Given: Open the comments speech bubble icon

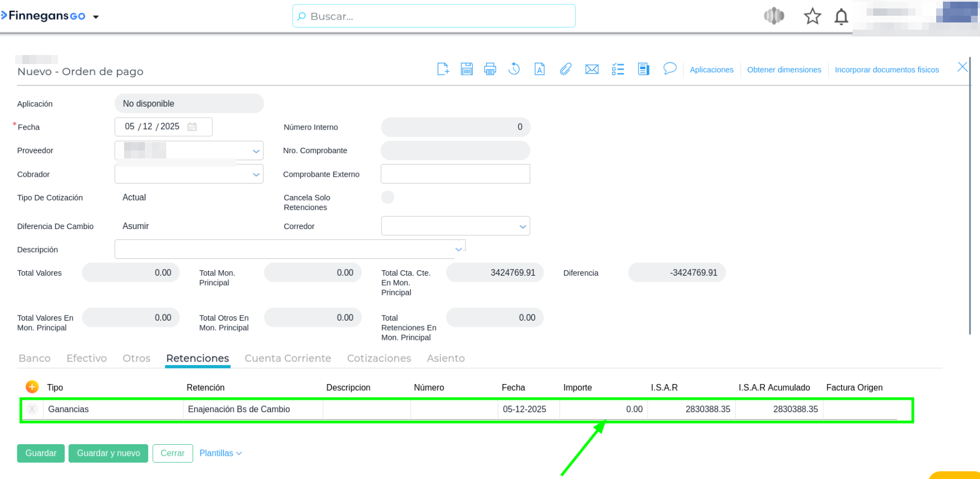Looking at the screenshot, I should pyautogui.click(x=669, y=69).
